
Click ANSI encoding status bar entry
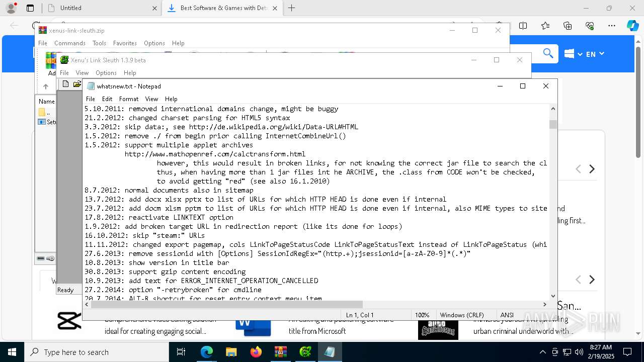coord(507,315)
